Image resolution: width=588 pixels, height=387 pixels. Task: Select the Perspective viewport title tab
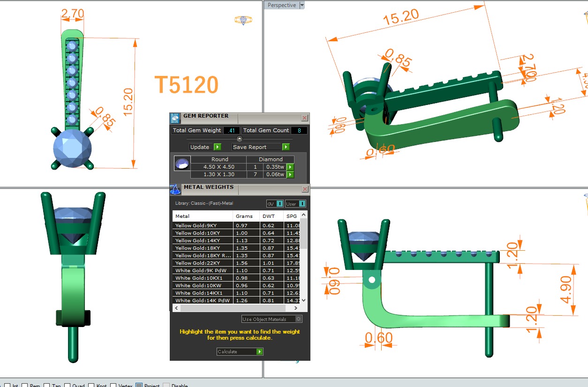281,5
